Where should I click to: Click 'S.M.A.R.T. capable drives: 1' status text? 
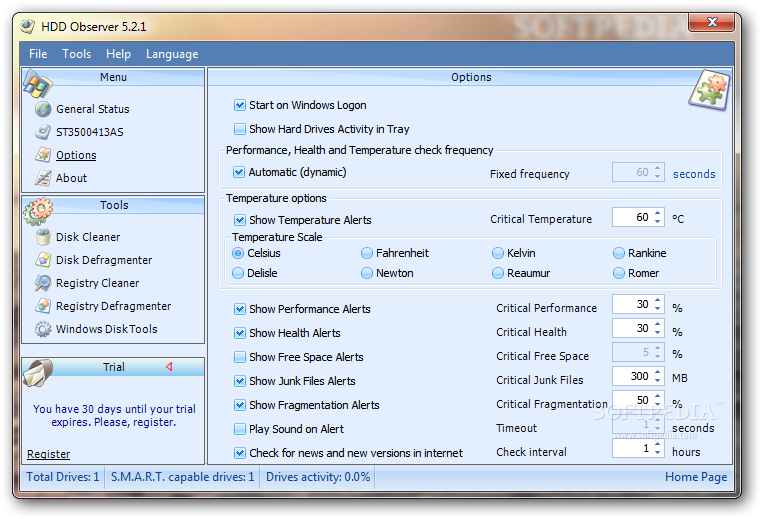coord(182,477)
